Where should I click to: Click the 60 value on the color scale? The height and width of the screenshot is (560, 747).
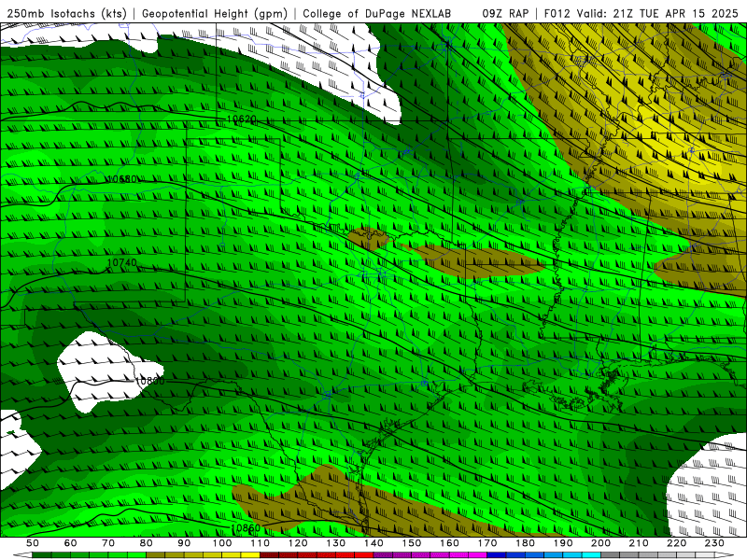tap(70, 543)
